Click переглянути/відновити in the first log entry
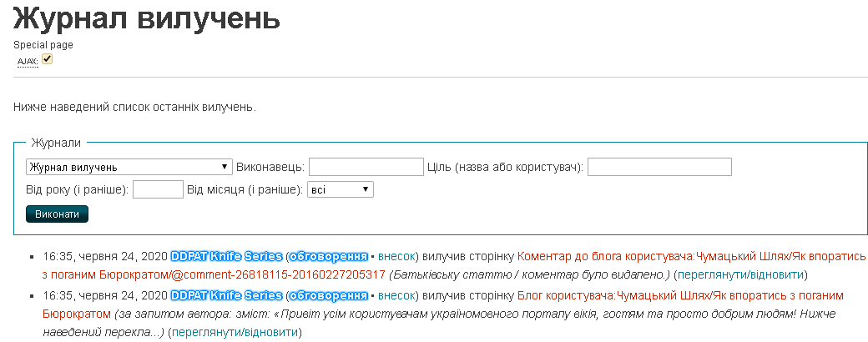The image size is (868, 342). pyautogui.click(x=739, y=274)
